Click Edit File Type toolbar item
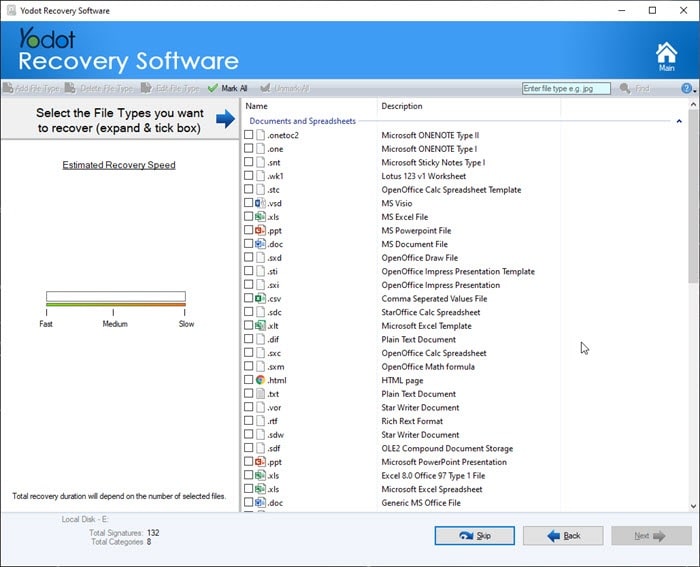This screenshot has height=567, width=700. click(170, 88)
